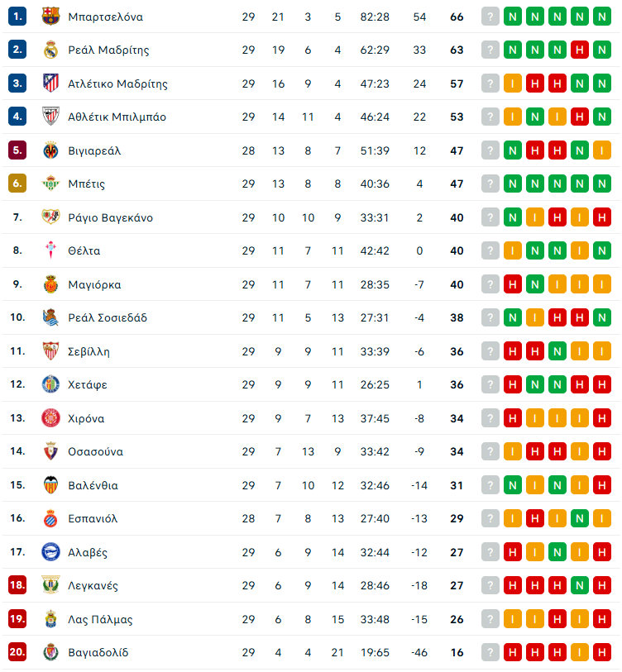Click the green N result in Λεγκανές row
Viewport: 622px width, 672px height.
[580, 585]
